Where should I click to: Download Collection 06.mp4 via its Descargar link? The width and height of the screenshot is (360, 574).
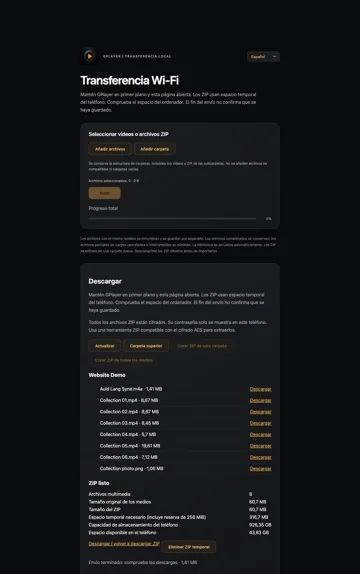pyautogui.click(x=260, y=457)
